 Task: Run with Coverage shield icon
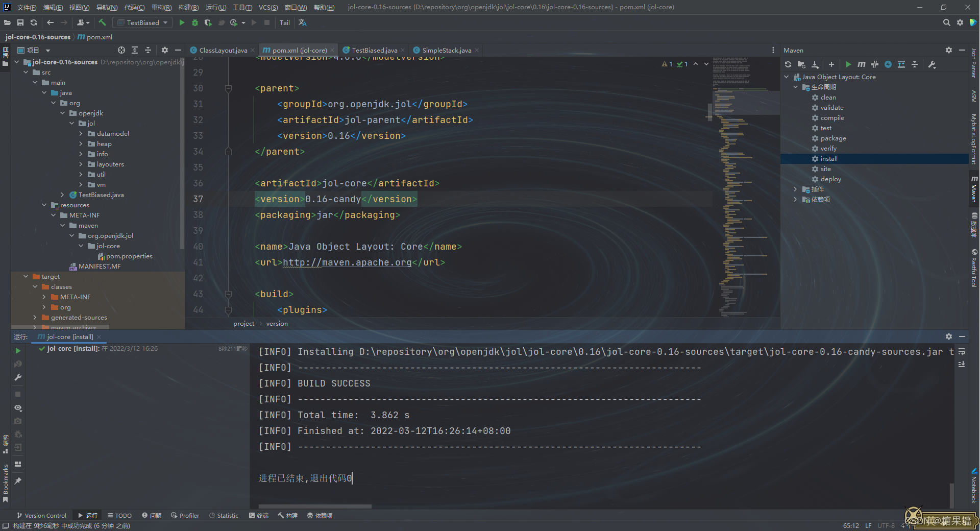208,22
